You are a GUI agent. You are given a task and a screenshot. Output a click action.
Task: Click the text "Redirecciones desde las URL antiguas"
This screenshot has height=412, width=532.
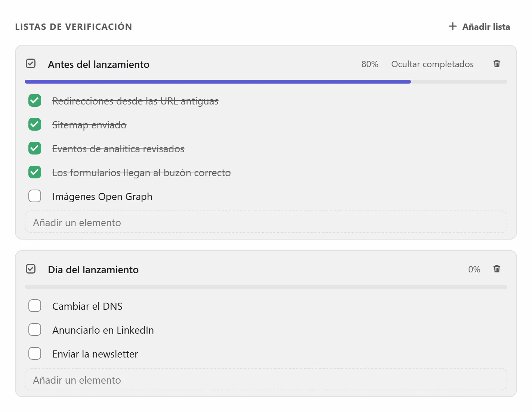pos(135,101)
